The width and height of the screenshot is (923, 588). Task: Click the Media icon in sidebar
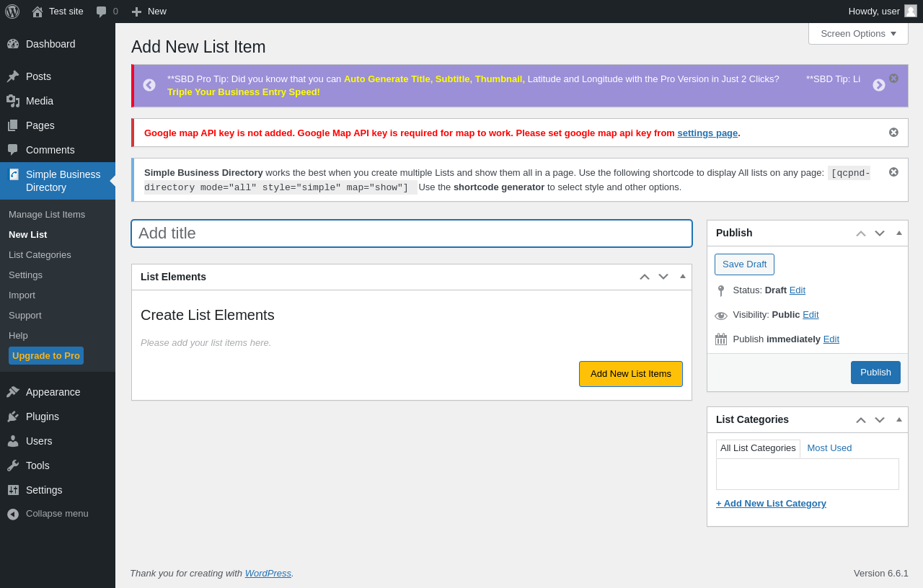13,101
